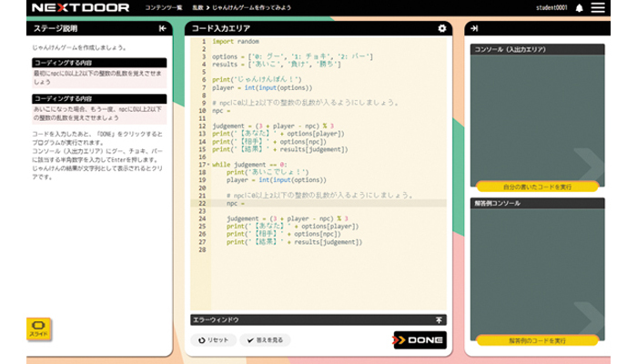
Task: Click the NEXTDOOR logo
Action: pos(80,7)
